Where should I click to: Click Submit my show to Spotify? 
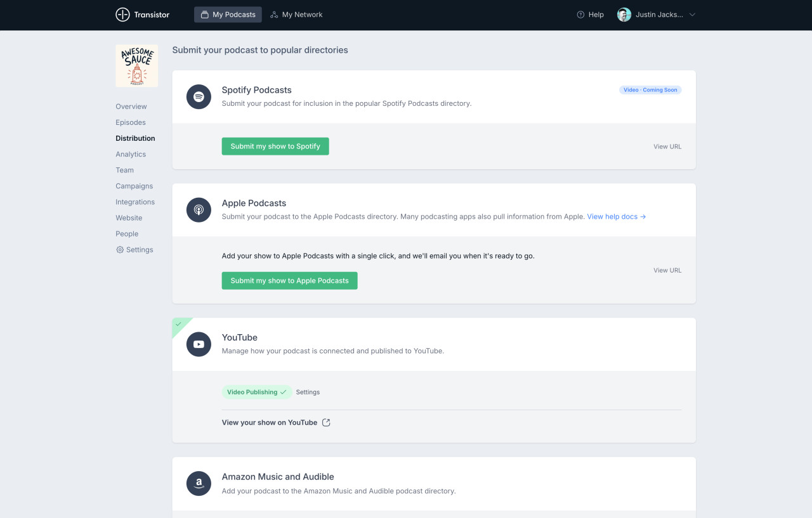point(275,146)
